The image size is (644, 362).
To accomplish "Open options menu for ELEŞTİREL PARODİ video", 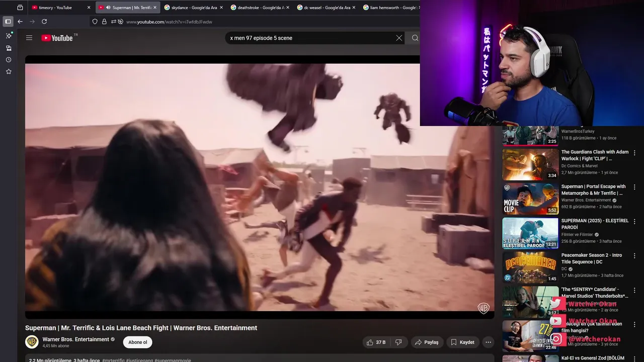I will (x=634, y=222).
